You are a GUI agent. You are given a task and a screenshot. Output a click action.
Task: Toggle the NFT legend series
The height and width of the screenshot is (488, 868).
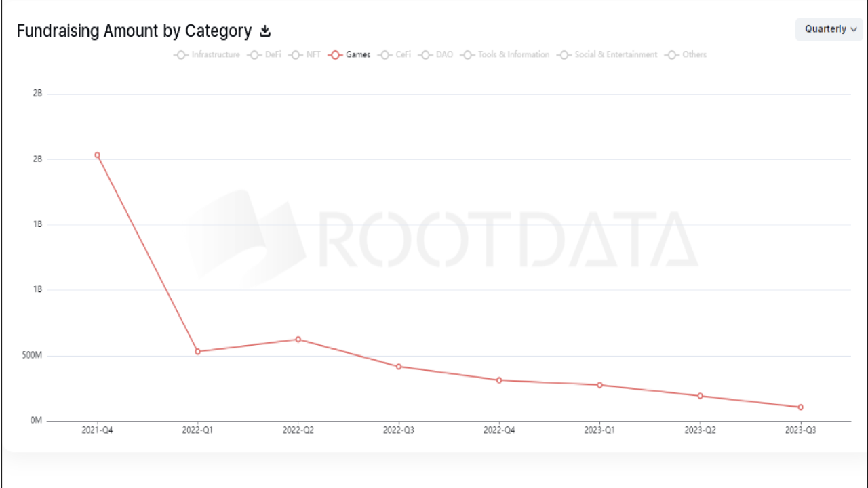[304, 55]
